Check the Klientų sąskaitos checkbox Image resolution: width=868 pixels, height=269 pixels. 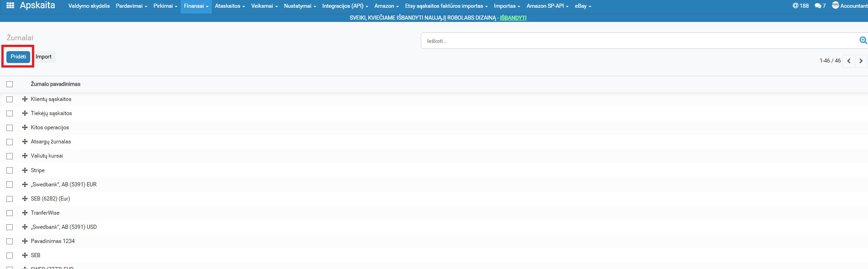[10, 99]
